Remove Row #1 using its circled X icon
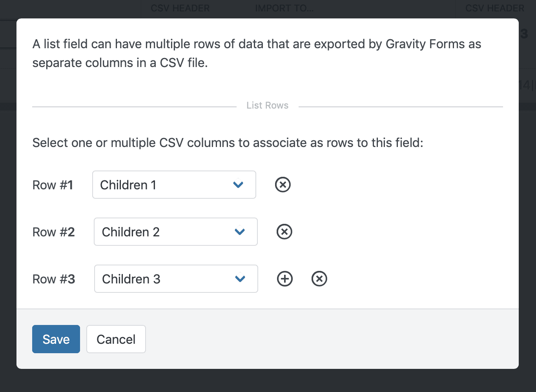Image resolution: width=536 pixels, height=392 pixels. pyautogui.click(x=283, y=184)
